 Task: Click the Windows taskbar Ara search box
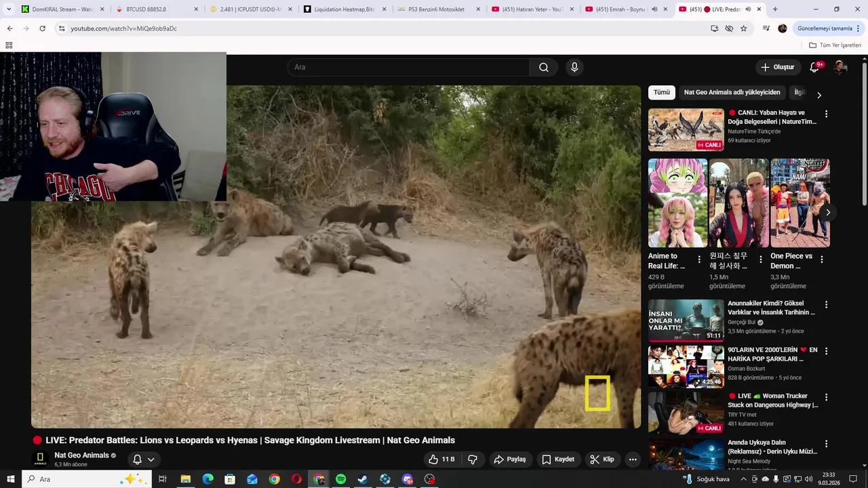pos(87,479)
